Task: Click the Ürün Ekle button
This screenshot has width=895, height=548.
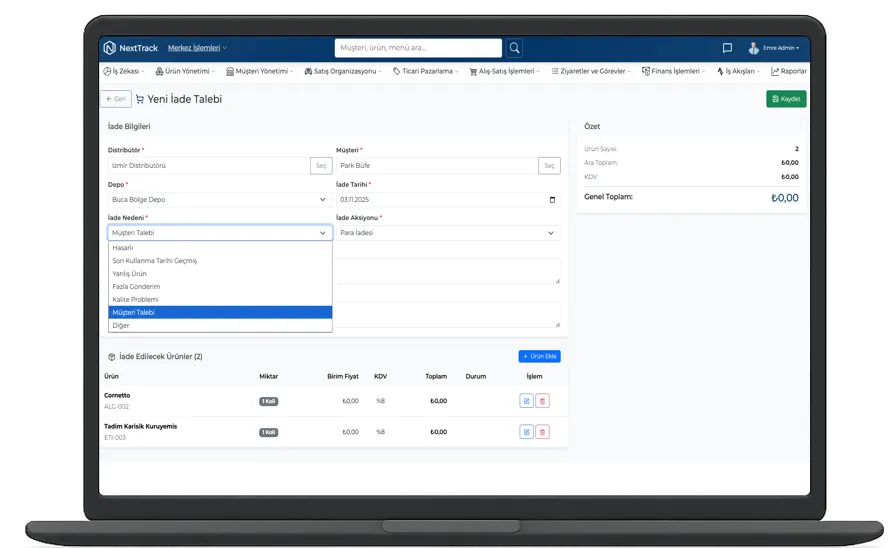Action: (x=540, y=356)
